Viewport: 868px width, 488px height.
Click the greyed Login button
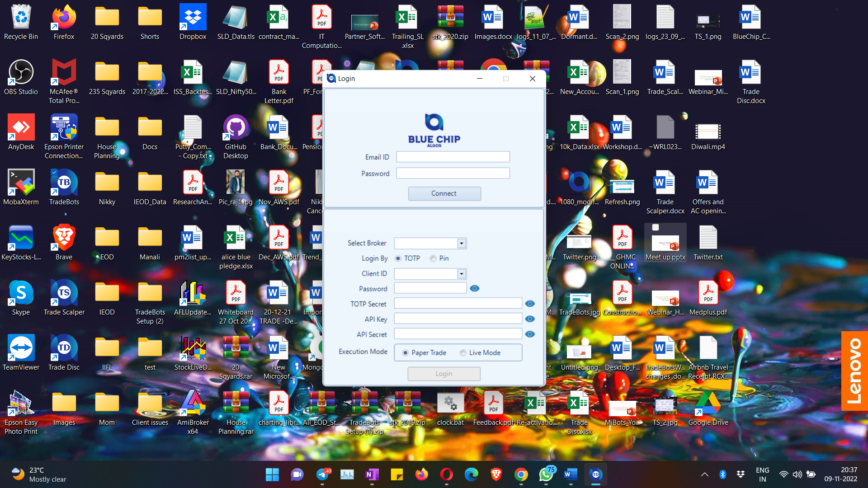coord(444,374)
